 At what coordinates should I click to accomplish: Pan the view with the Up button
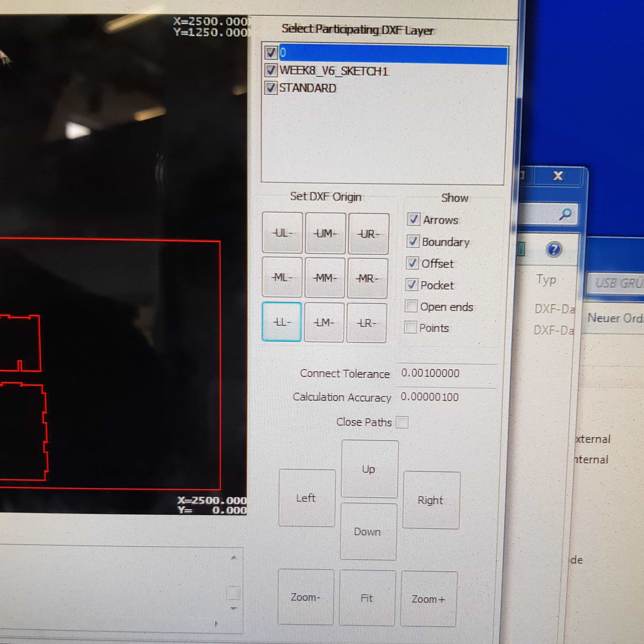369,469
